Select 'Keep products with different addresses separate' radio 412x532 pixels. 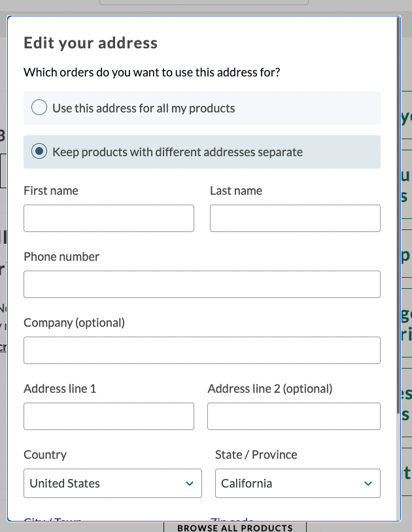click(39, 152)
